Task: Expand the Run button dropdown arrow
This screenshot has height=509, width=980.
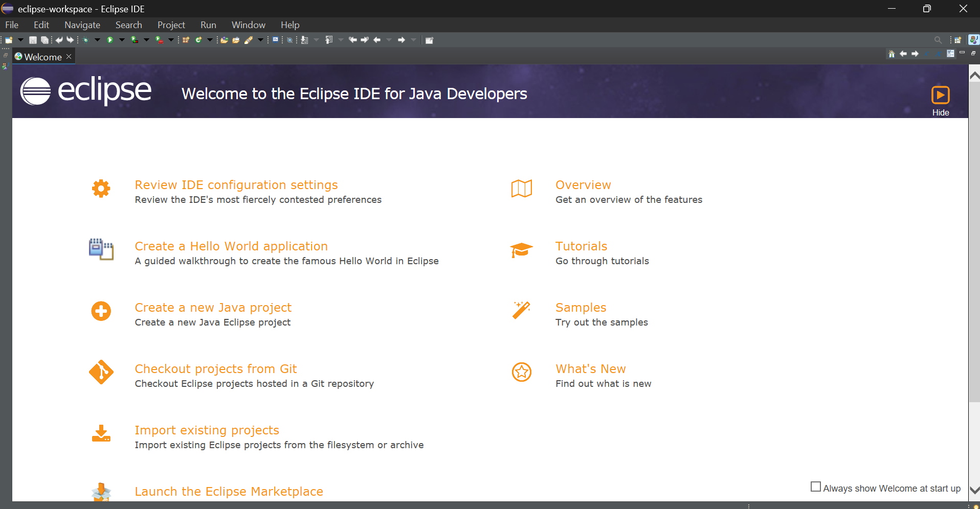Action: click(x=122, y=40)
